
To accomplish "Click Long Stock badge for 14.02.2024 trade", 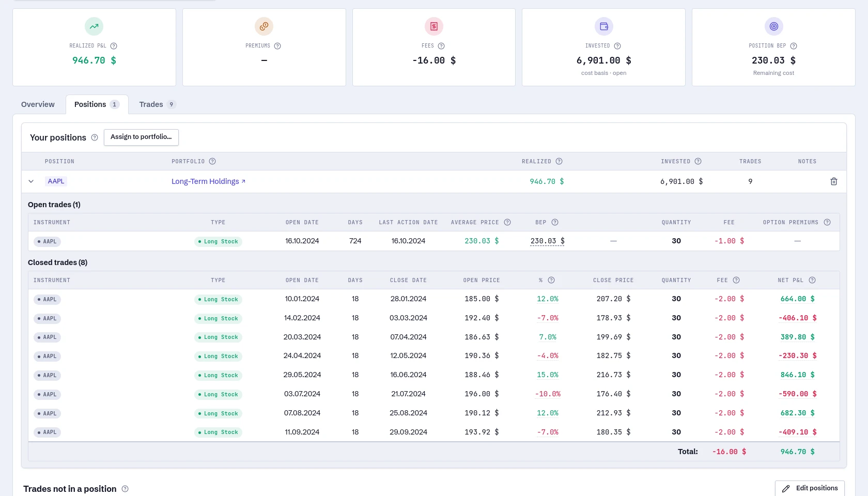I will [x=218, y=318].
